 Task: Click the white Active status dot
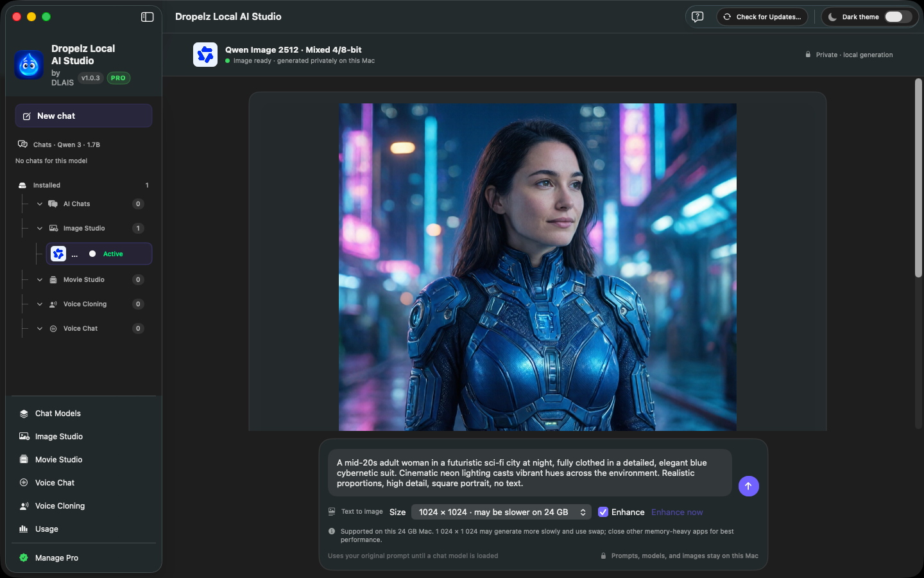(x=92, y=254)
